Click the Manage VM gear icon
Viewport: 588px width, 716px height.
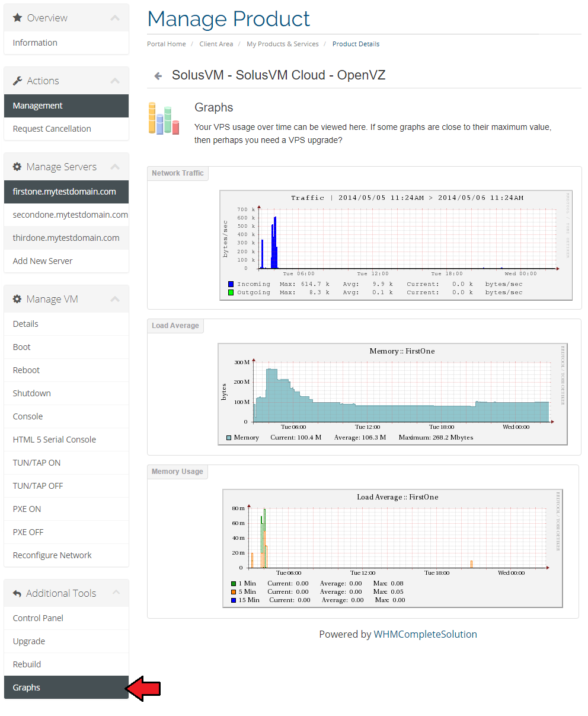(x=17, y=299)
